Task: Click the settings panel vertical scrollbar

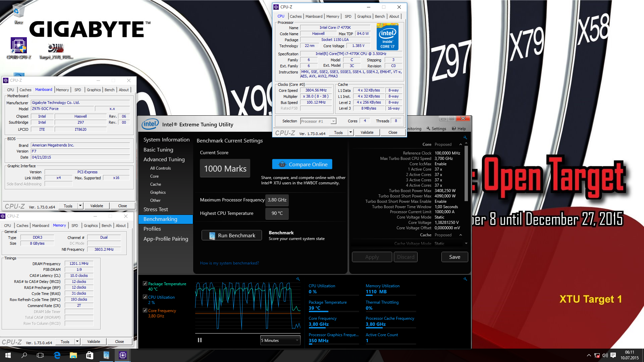Action: point(466,174)
